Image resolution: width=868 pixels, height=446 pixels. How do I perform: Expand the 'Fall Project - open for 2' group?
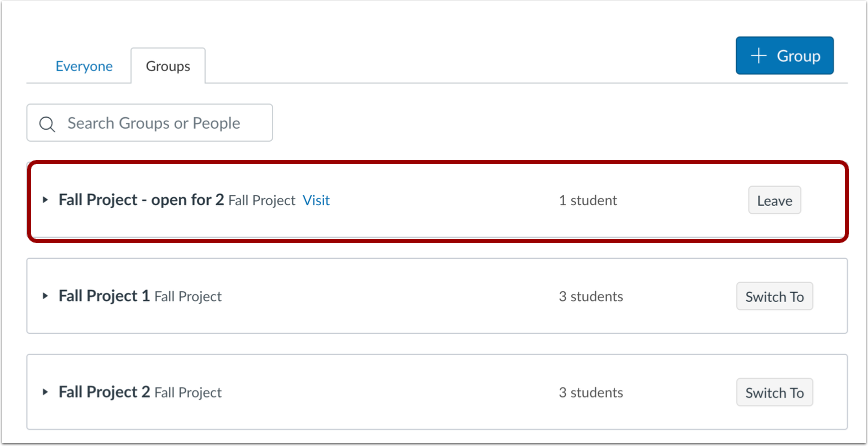tap(45, 200)
